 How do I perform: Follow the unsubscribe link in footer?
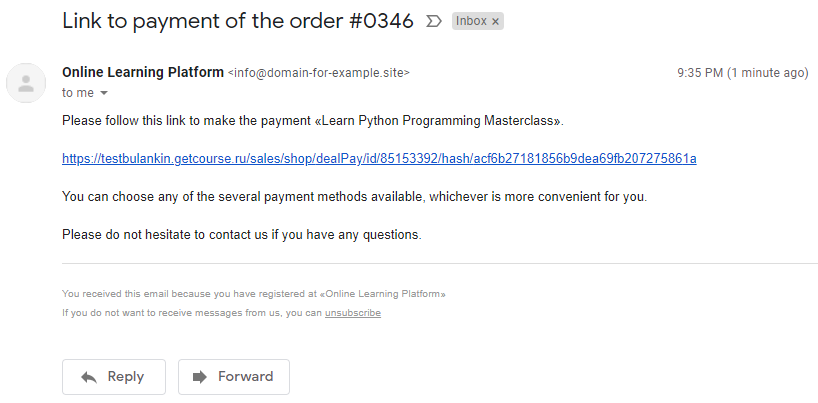pos(353,313)
